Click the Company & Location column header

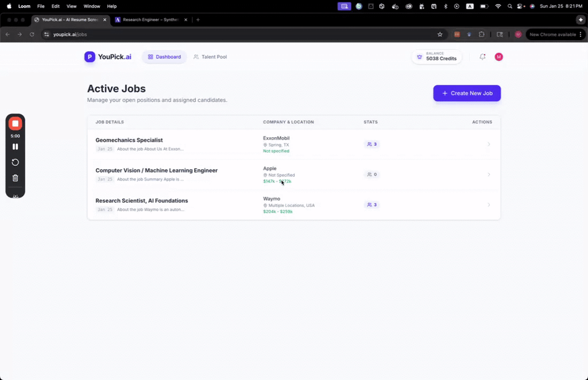coord(288,122)
